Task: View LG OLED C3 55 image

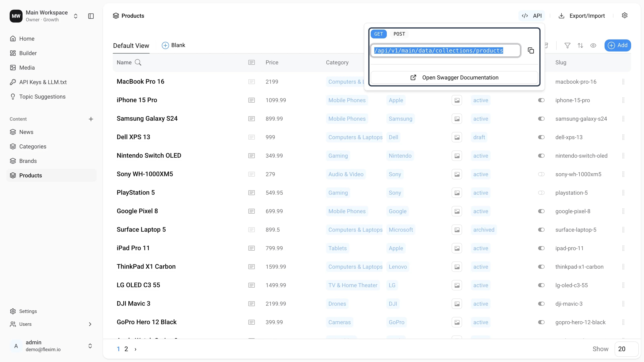Action: click(x=457, y=285)
